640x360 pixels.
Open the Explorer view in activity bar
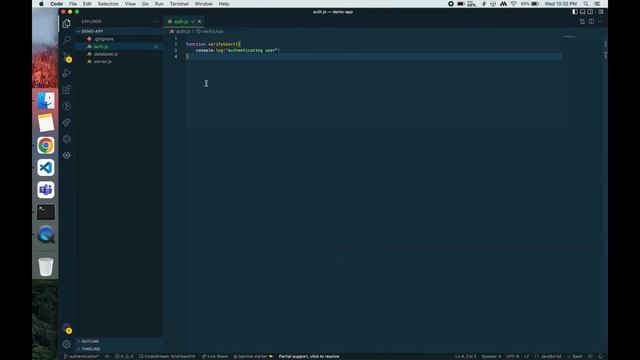pyautogui.click(x=67, y=24)
